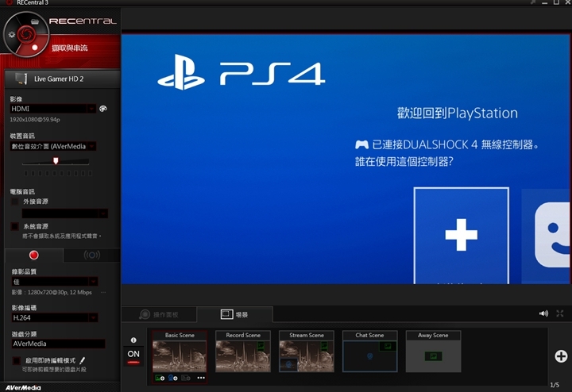This screenshot has height=392, width=572.
Task: Click the pin icon in the title bar
Action: click(533, 2)
